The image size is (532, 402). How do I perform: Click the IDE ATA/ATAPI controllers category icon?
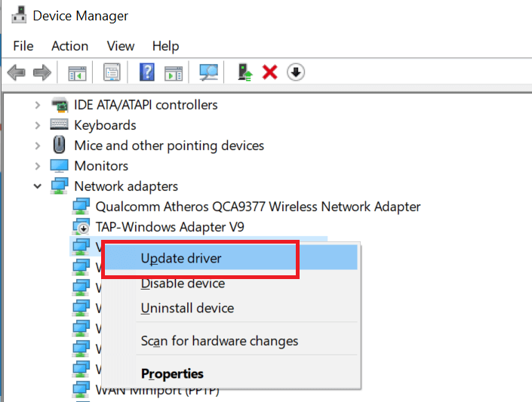(x=60, y=105)
